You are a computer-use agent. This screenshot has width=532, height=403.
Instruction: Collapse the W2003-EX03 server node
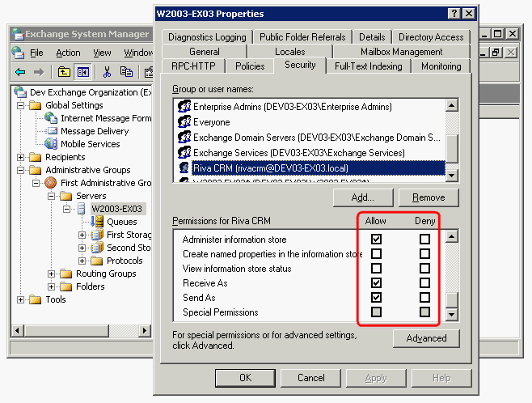click(x=66, y=209)
